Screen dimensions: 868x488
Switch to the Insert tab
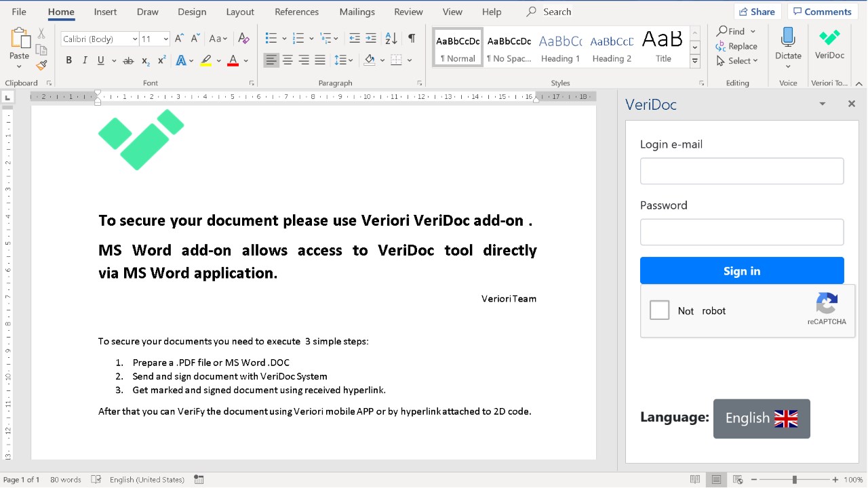coord(105,12)
